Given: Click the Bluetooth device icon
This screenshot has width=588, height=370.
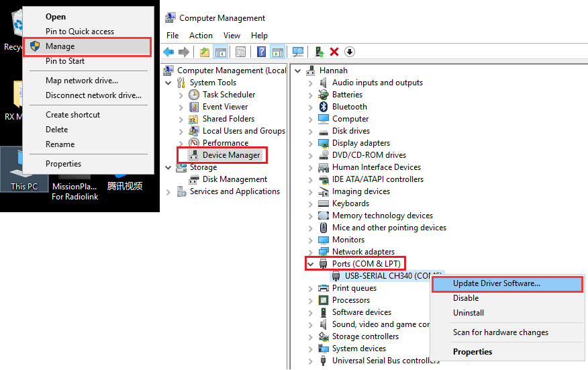Looking at the screenshot, I should click(x=324, y=107).
